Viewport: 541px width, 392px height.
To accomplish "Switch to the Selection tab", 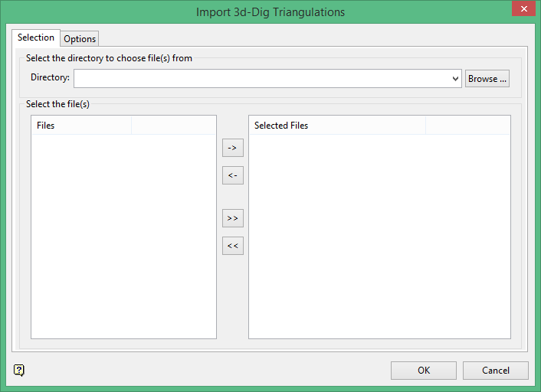I will tap(36, 38).
